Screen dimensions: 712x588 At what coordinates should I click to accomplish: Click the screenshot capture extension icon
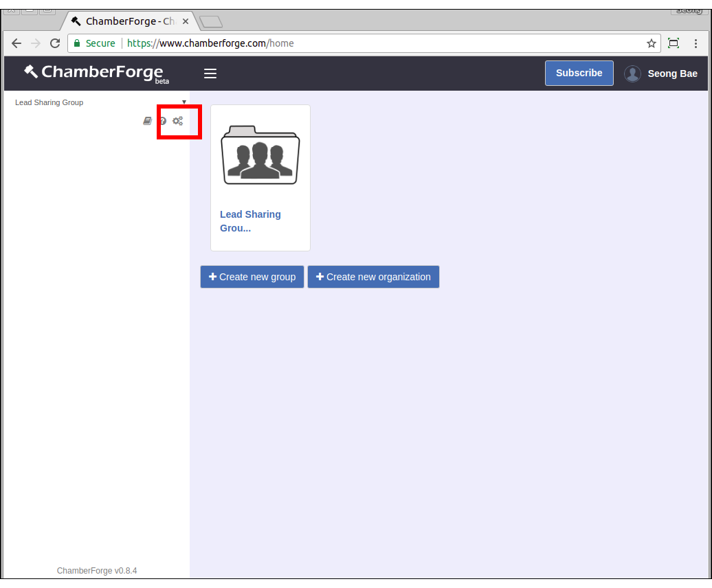tap(674, 43)
